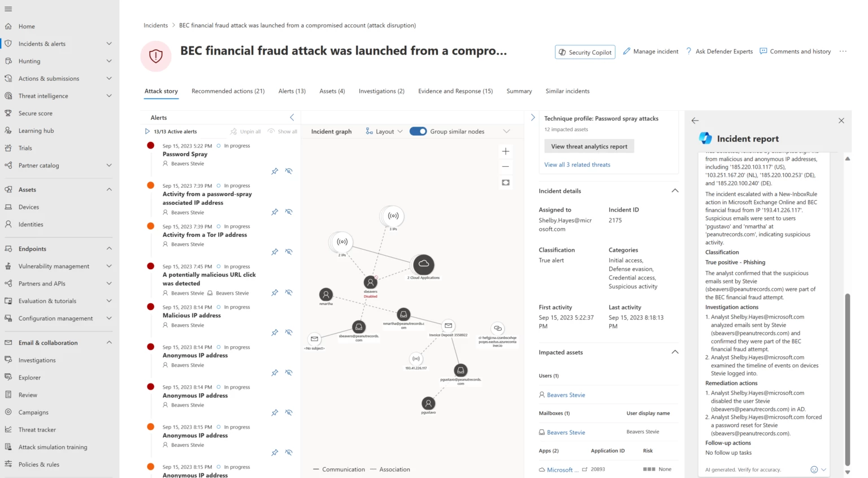868x478 pixels.
Task: Expand Threat intelligence section
Action: pyautogui.click(x=109, y=96)
